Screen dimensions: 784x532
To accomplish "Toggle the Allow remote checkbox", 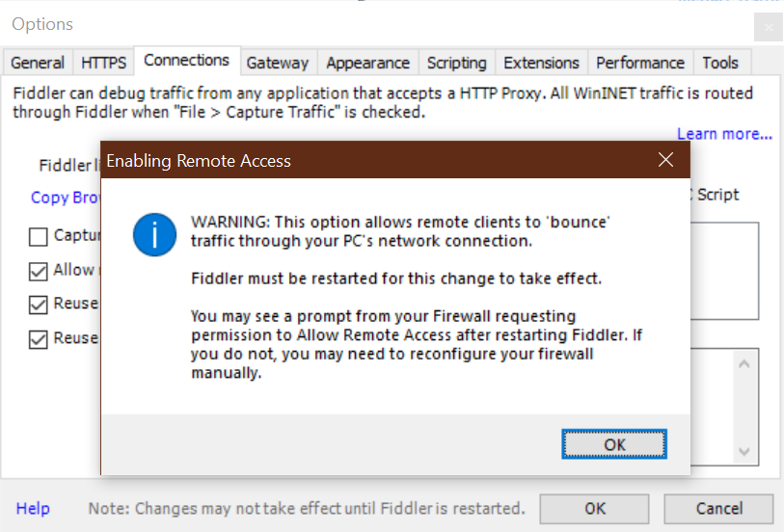I will (x=39, y=271).
